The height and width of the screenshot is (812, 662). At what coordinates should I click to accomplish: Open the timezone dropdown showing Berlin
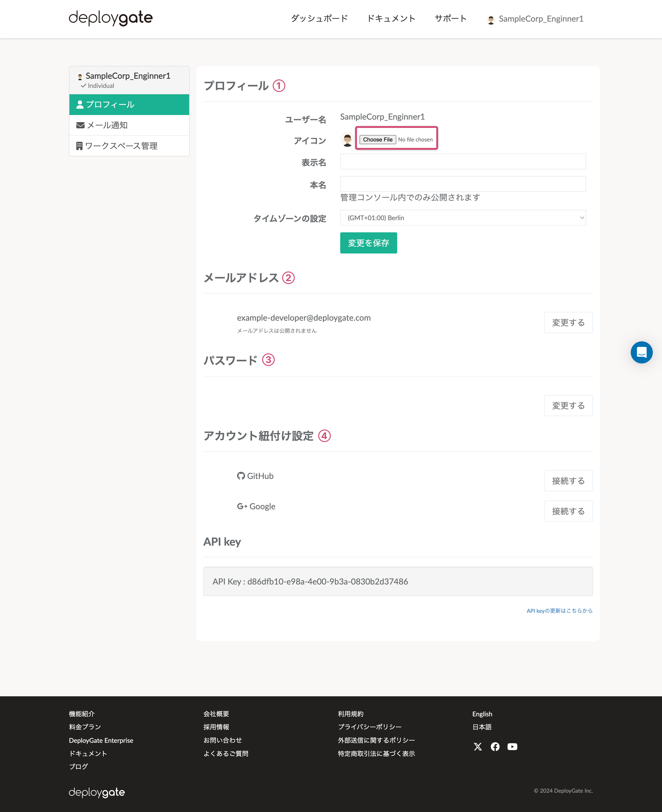click(462, 218)
